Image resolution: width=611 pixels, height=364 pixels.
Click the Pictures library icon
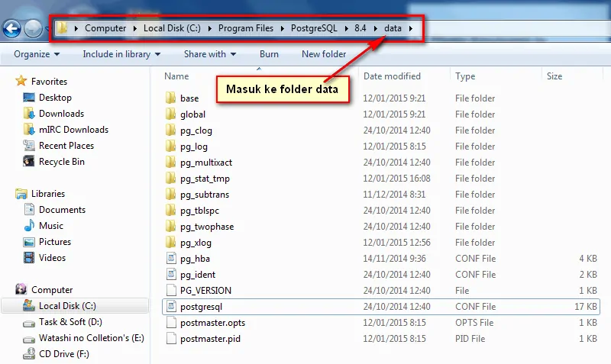click(29, 242)
